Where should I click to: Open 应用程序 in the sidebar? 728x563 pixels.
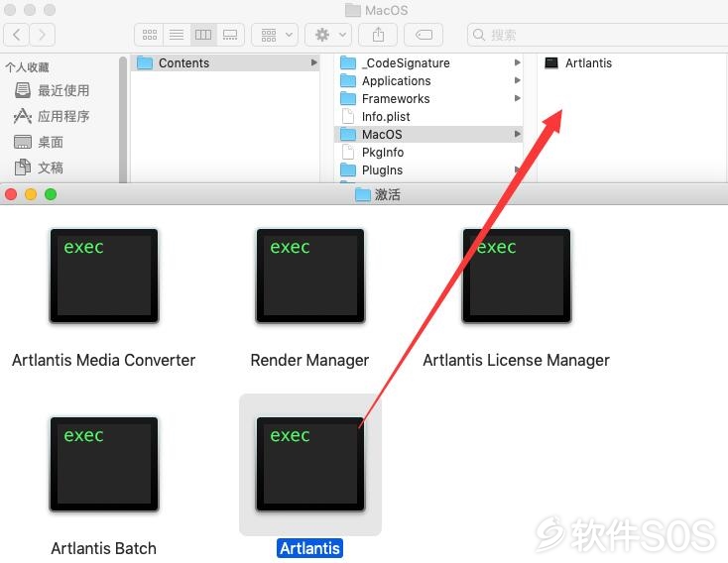[x=63, y=116]
